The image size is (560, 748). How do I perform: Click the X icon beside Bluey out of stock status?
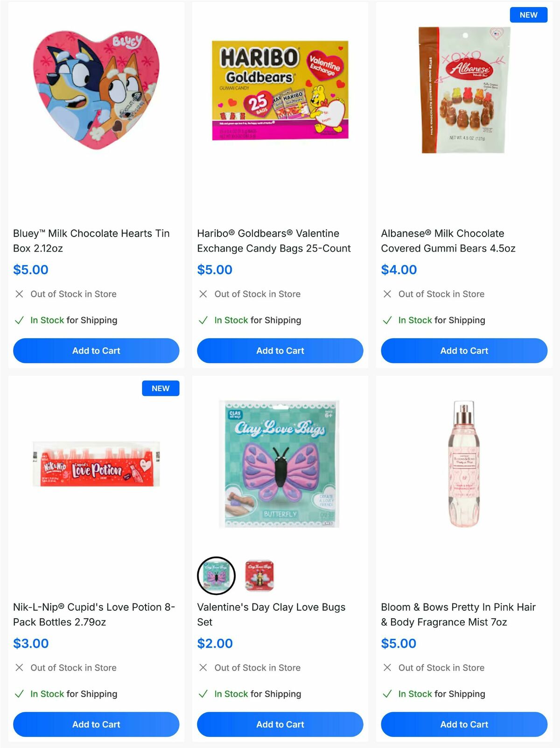coord(19,294)
